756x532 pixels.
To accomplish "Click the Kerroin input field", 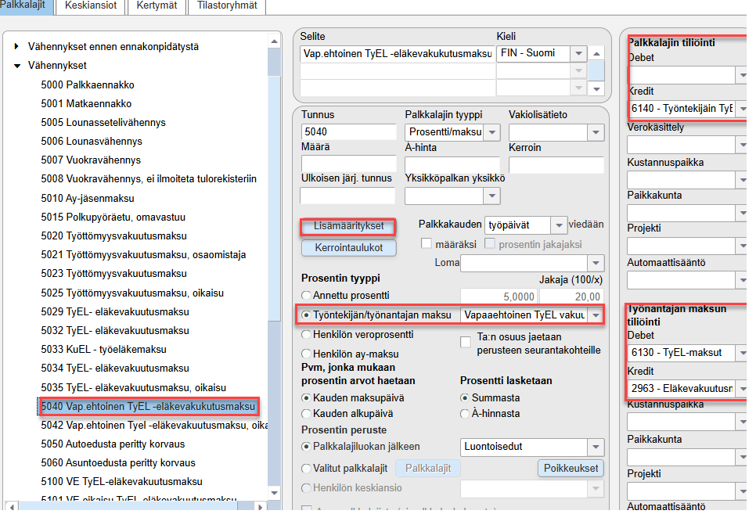I will tap(556, 164).
